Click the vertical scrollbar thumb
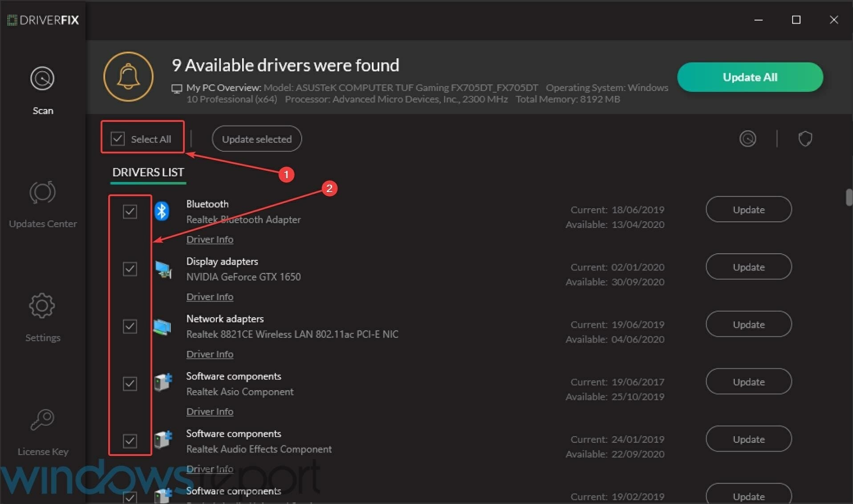This screenshot has height=504, width=853. pyautogui.click(x=849, y=198)
